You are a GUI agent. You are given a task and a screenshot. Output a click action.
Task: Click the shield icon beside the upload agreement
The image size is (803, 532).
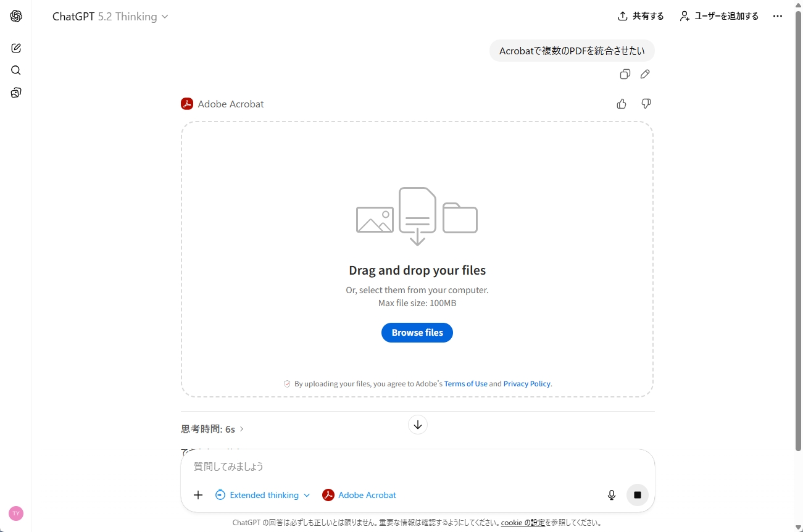[x=287, y=384]
